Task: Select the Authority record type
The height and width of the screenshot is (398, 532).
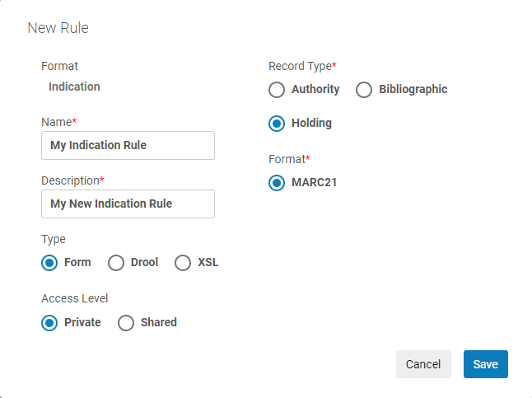Action: [x=278, y=90]
